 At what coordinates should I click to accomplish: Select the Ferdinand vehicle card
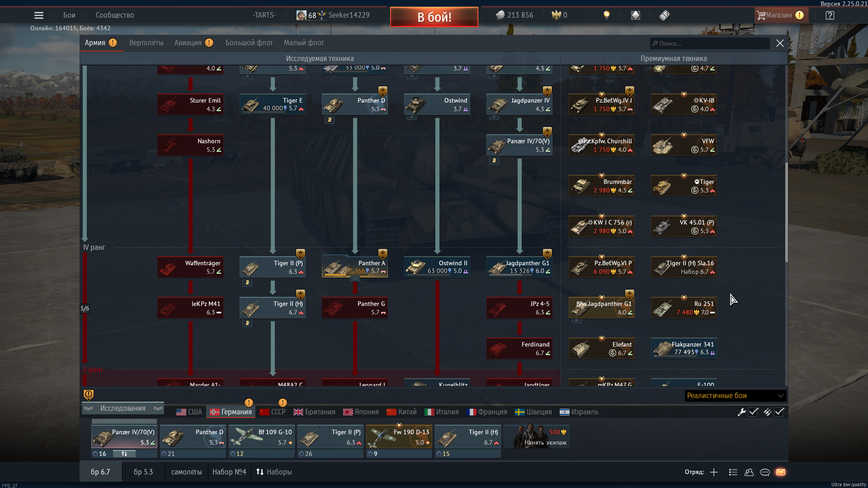click(519, 348)
